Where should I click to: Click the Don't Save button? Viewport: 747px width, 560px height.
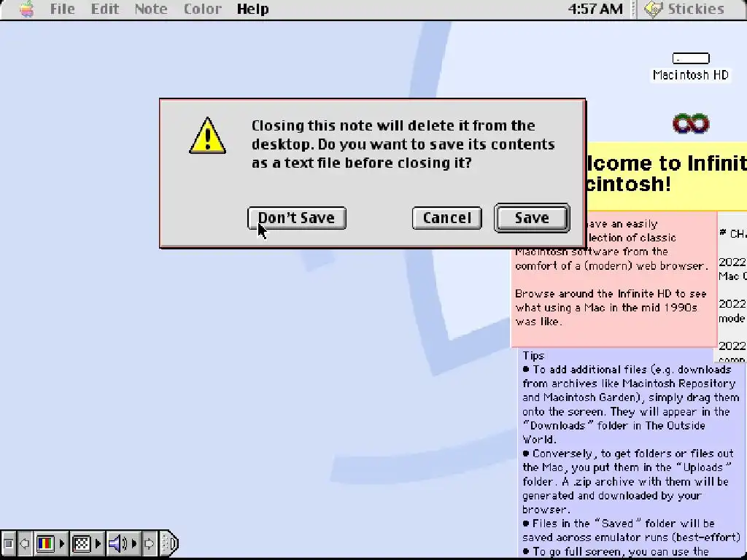[297, 218]
